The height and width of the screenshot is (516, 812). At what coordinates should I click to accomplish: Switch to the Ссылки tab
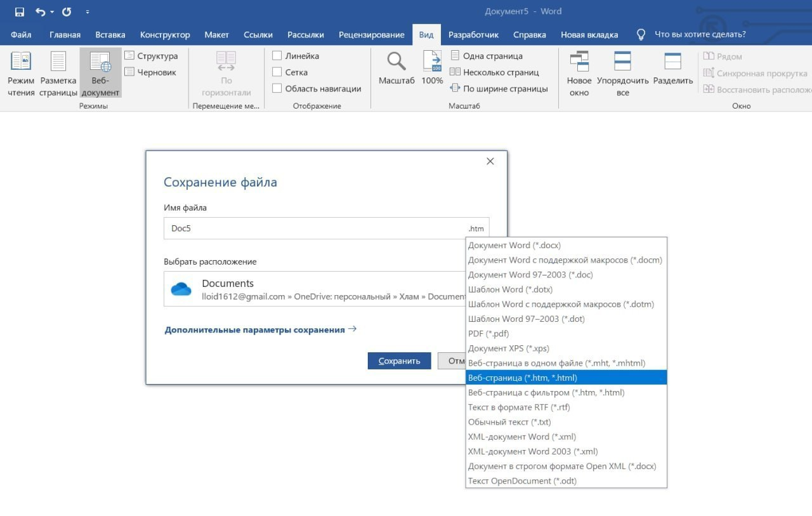[x=258, y=35]
